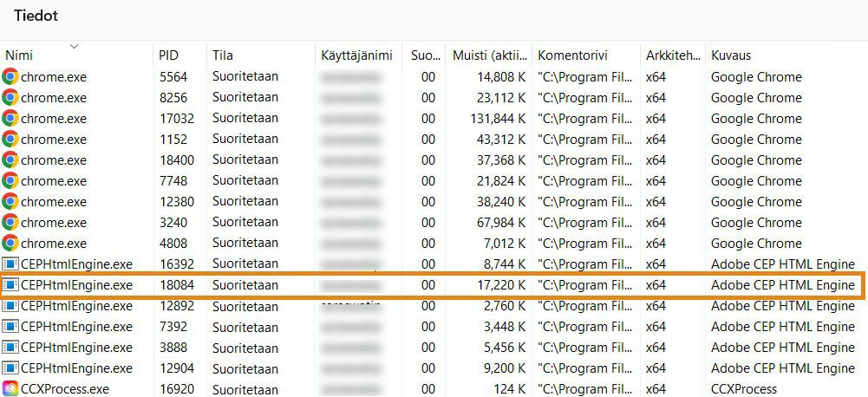Click command line cell for PID 18084
This screenshot has height=397, width=868.
584,285
